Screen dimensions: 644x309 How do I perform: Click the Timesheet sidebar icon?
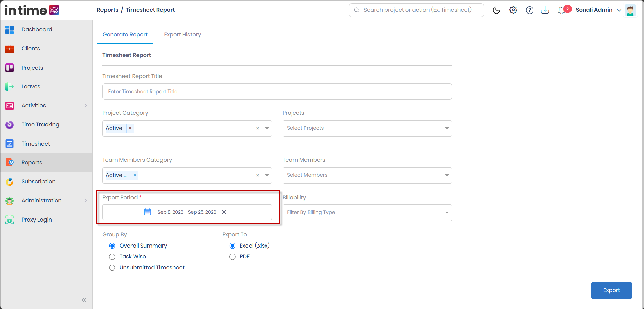pyautogui.click(x=10, y=144)
